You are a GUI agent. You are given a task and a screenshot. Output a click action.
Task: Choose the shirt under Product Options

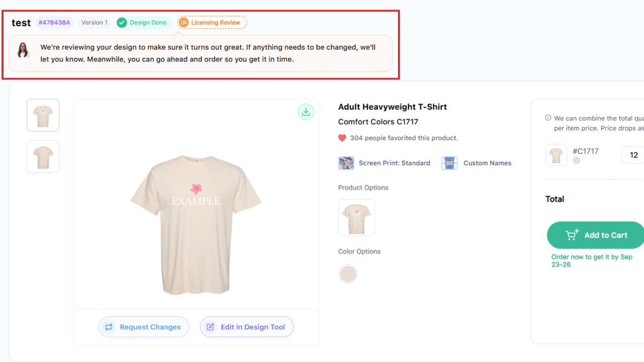356,218
